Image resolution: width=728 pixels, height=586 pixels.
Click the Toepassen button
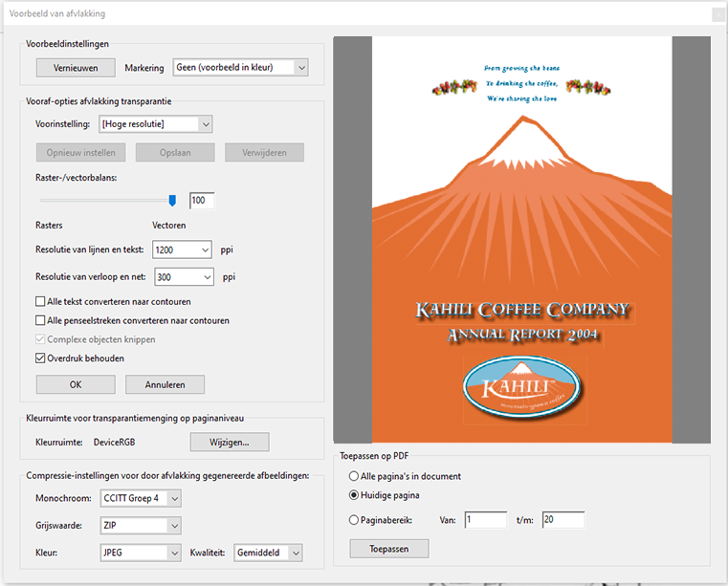(x=389, y=549)
